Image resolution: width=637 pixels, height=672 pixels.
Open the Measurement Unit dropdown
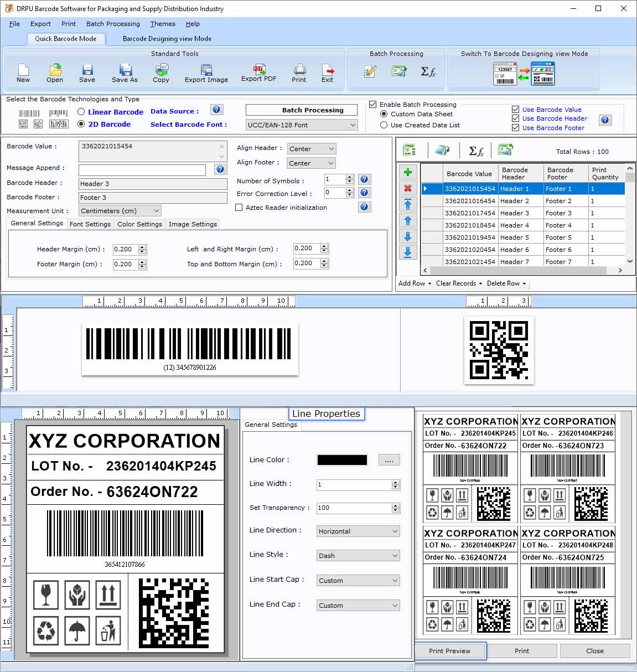[x=157, y=211]
